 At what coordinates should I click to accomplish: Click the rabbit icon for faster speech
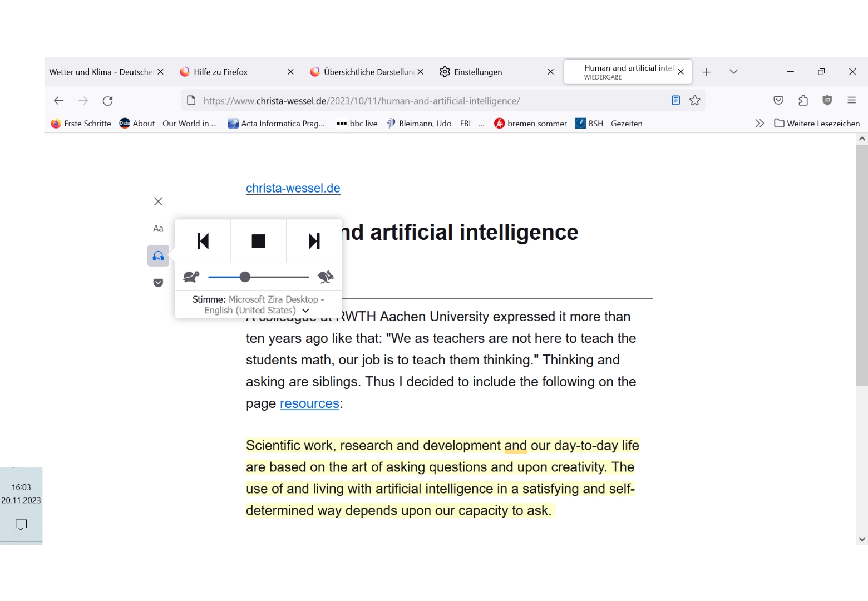click(325, 277)
